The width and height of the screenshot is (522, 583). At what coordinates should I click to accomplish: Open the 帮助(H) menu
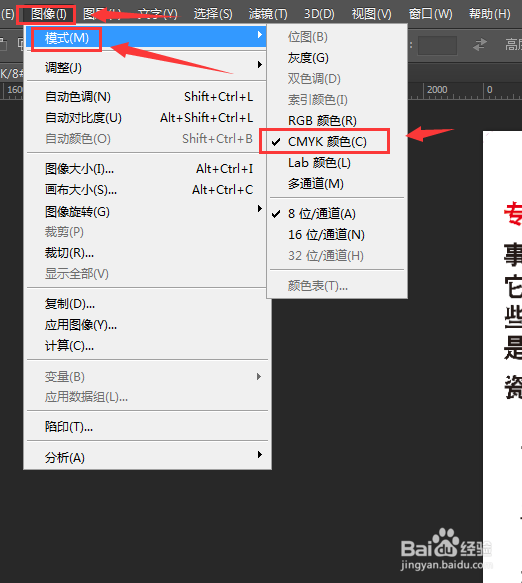490,14
